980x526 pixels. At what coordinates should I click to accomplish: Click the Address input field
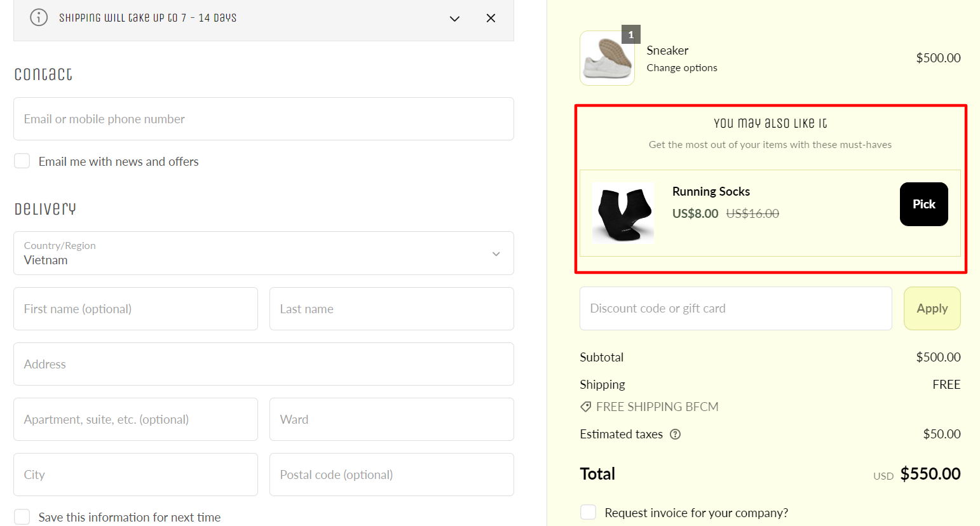(x=264, y=364)
